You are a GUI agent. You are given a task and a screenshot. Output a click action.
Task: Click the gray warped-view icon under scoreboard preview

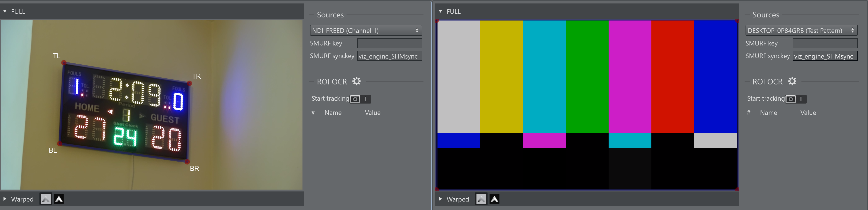[x=45, y=199]
